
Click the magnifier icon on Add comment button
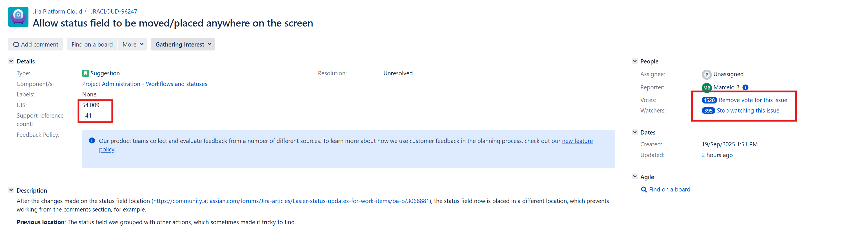point(16,44)
